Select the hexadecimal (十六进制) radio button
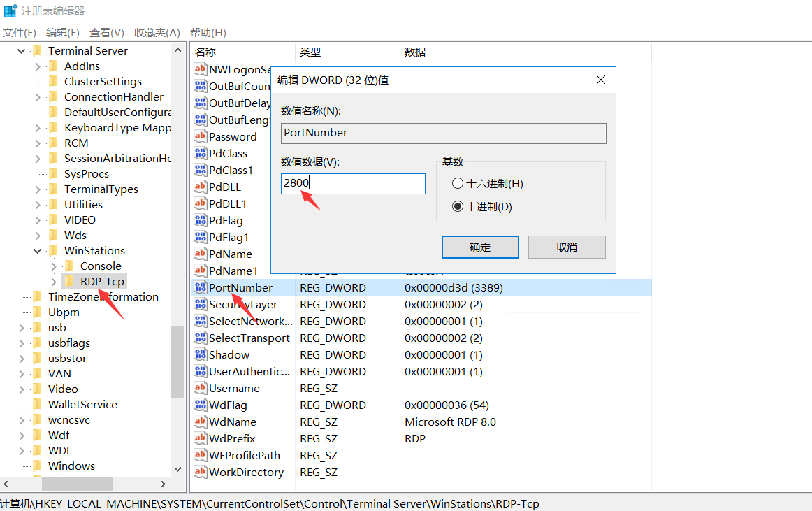This screenshot has height=511, width=812. tap(458, 184)
